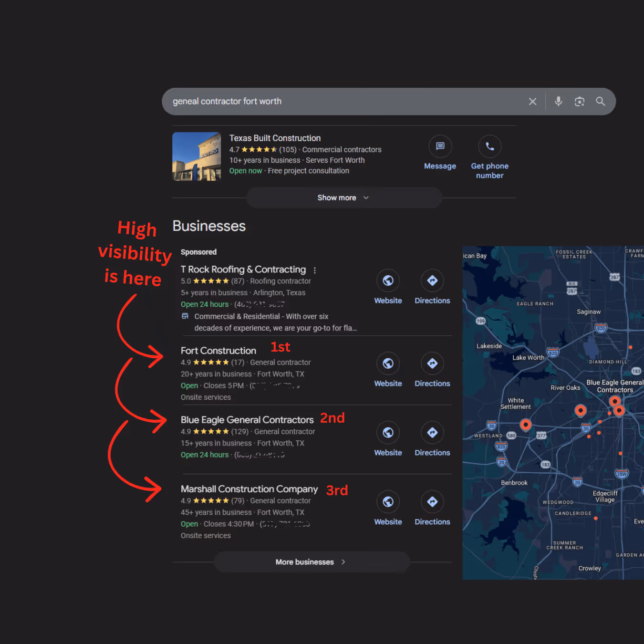Click Sponsored label above T Rock Roofing
The height and width of the screenshot is (644, 644).
pyautogui.click(x=198, y=252)
